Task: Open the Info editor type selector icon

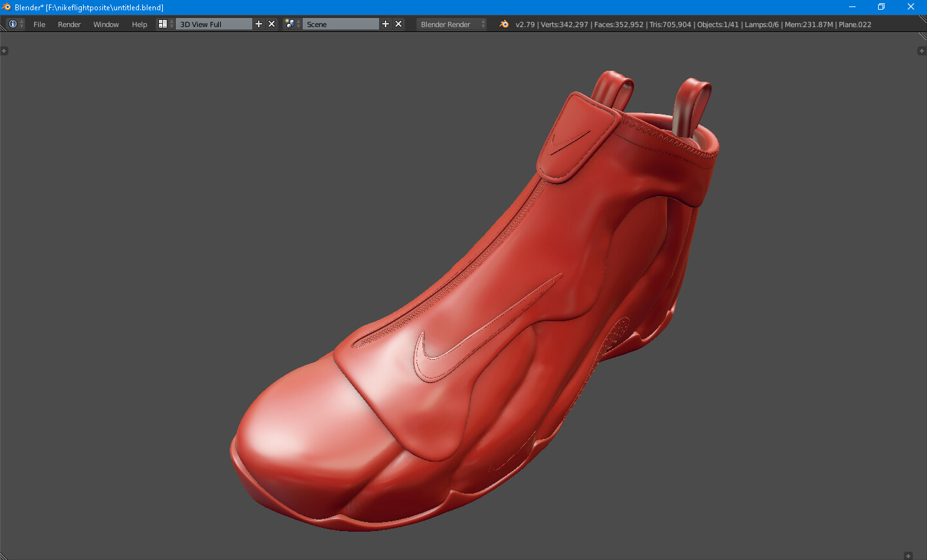Action: tap(12, 24)
